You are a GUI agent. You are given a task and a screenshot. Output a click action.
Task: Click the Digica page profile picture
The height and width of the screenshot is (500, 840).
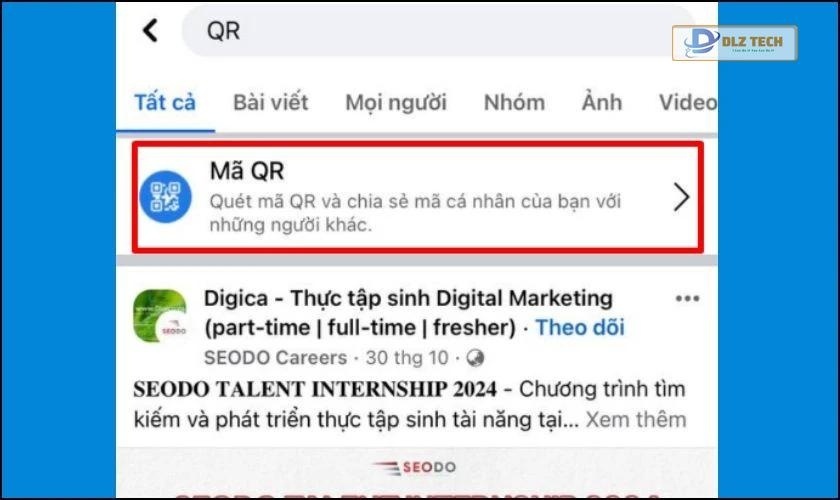(160, 316)
